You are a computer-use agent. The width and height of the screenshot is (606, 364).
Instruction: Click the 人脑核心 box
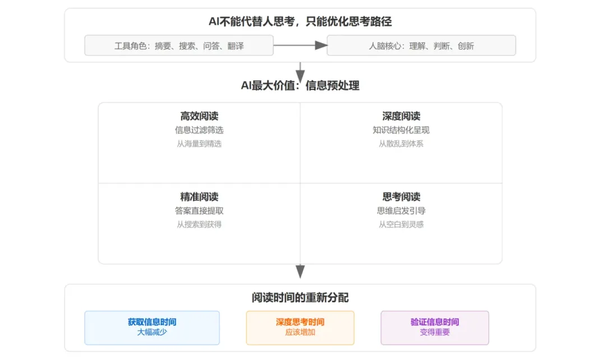point(421,45)
